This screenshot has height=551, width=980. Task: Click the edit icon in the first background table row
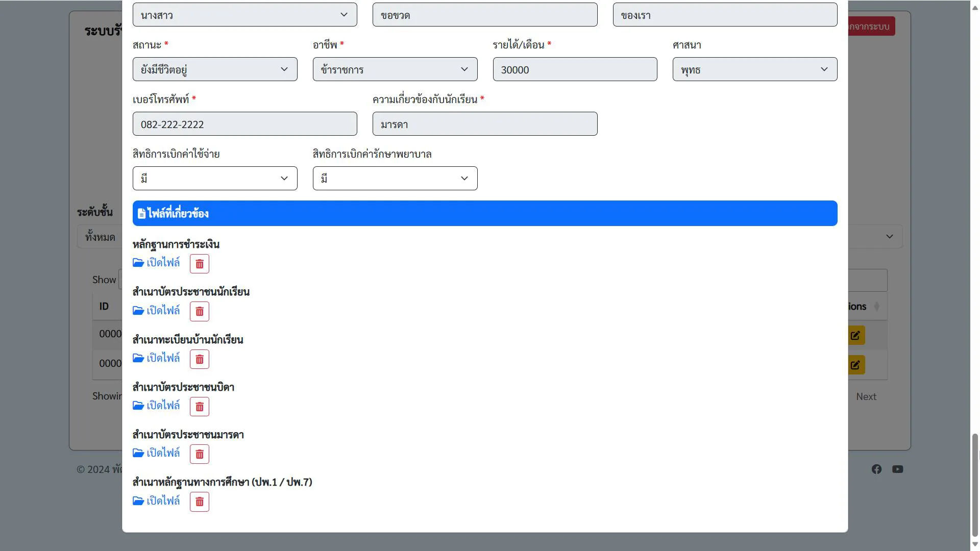(x=856, y=335)
